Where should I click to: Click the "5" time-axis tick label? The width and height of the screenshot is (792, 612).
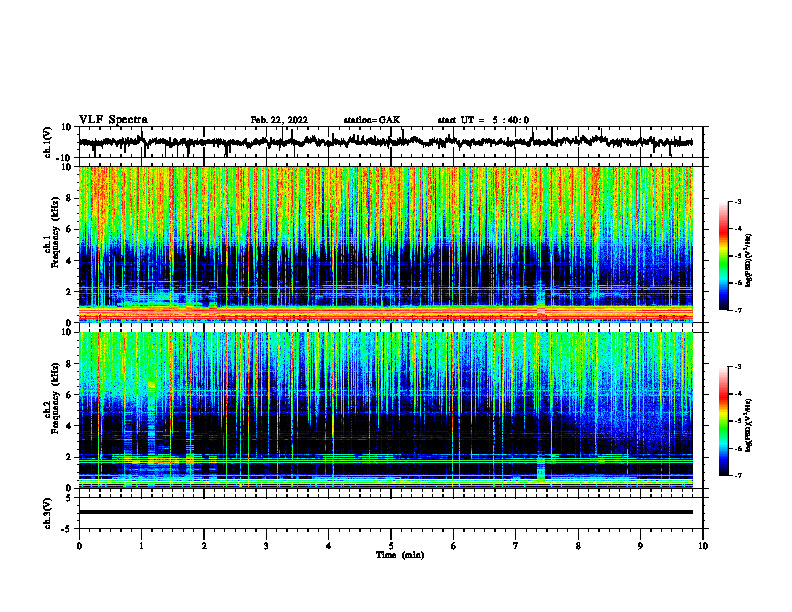391,546
